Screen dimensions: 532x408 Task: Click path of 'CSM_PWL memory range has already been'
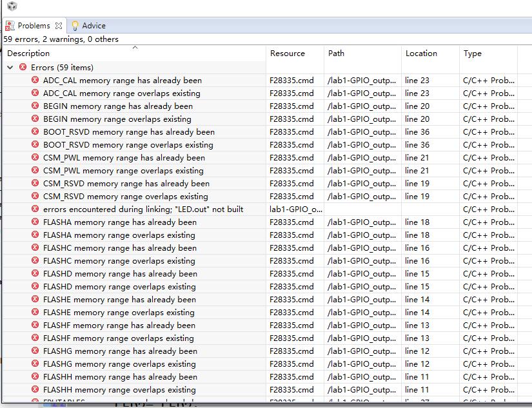click(362, 158)
